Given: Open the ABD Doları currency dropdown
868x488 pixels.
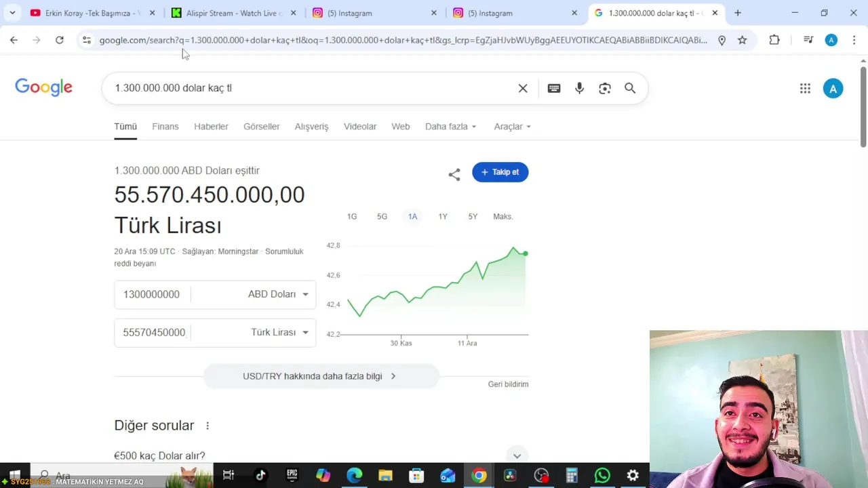Looking at the screenshot, I should 278,294.
